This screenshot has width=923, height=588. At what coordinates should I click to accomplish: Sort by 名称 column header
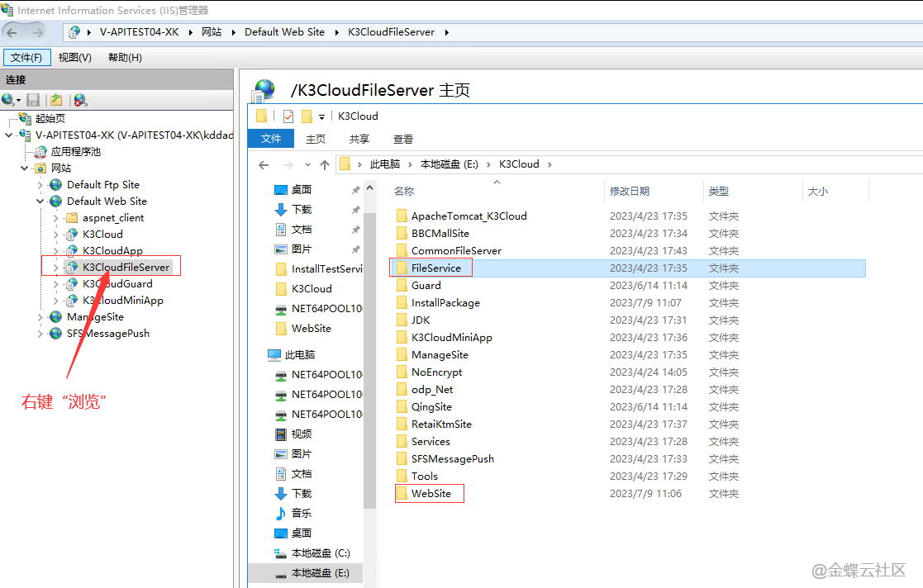pos(404,192)
